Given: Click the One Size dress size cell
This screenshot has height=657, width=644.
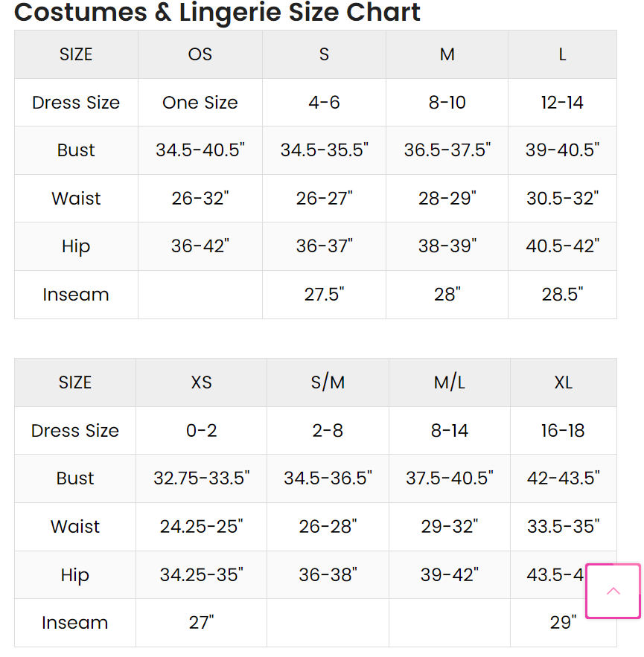Looking at the screenshot, I should [200, 103].
